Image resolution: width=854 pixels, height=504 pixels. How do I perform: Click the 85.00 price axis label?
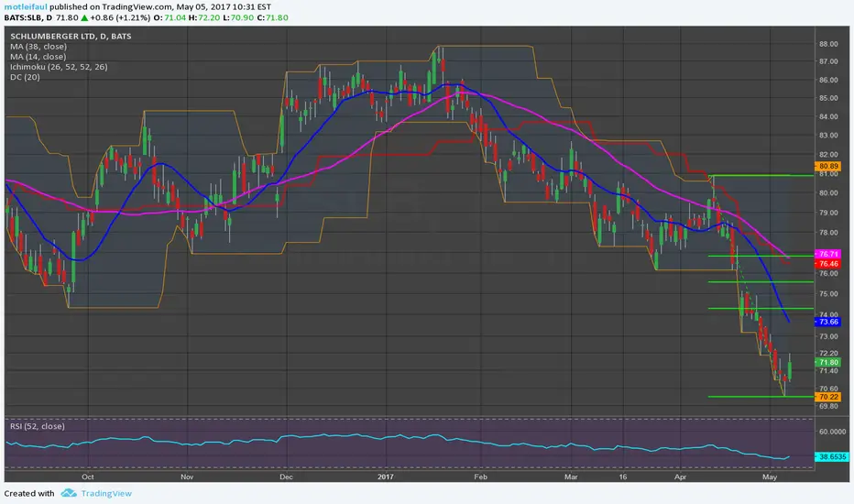pyautogui.click(x=827, y=99)
